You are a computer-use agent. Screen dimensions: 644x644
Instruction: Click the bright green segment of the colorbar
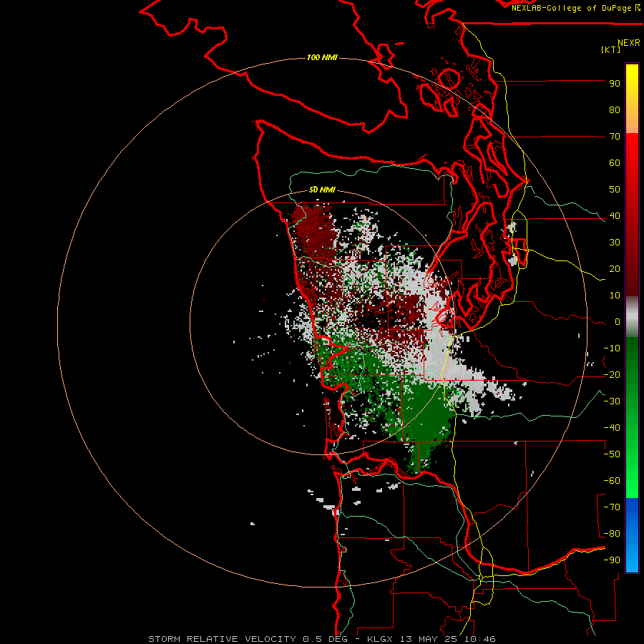point(632,472)
